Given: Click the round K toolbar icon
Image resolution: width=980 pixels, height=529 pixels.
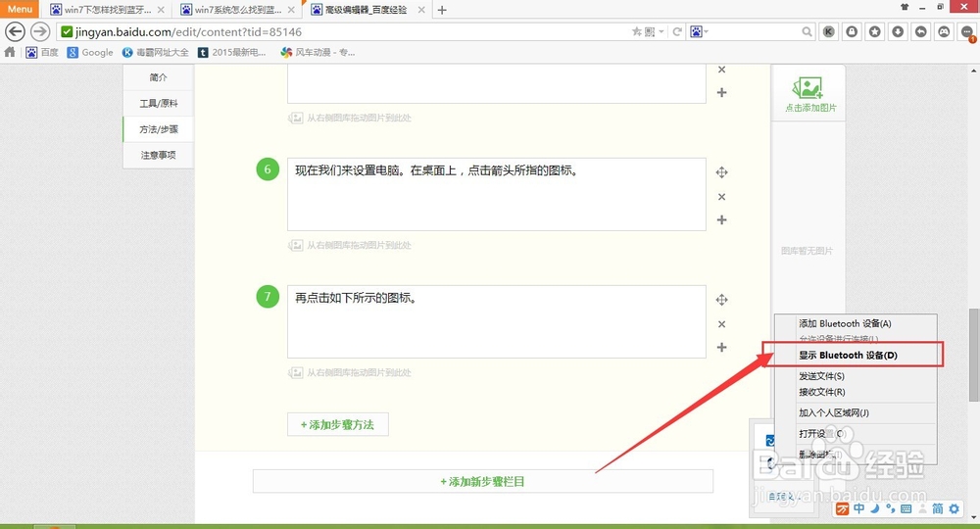Looking at the screenshot, I should [x=829, y=31].
